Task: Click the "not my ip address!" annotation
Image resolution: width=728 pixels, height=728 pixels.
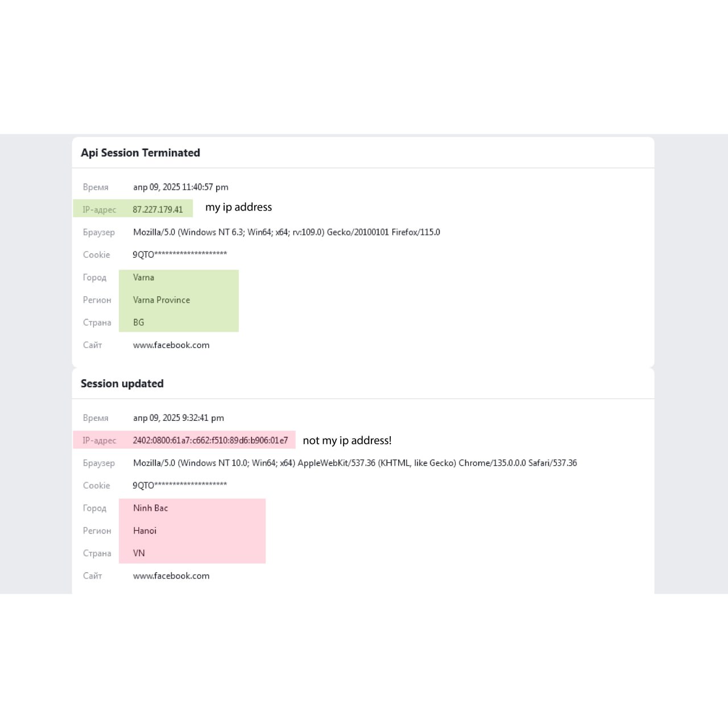Action: (x=347, y=441)
